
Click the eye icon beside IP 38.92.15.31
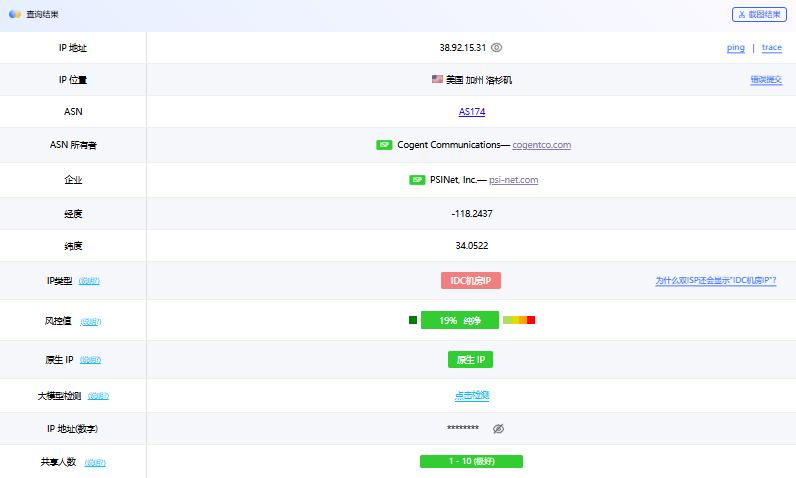[496, 47]
